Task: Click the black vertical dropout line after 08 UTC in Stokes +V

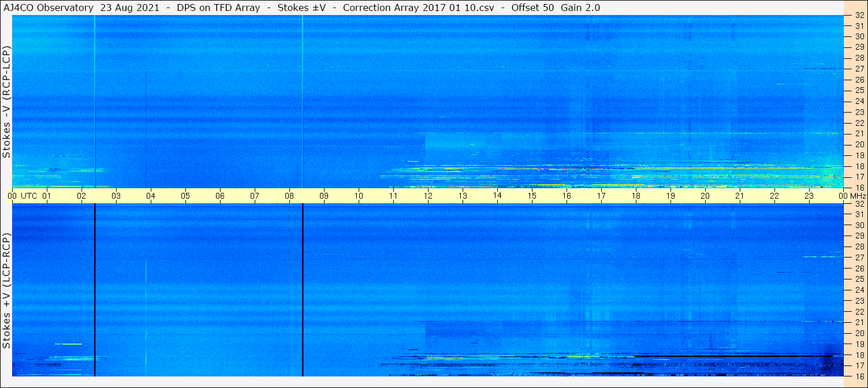Action: click(x=303, y=290)
